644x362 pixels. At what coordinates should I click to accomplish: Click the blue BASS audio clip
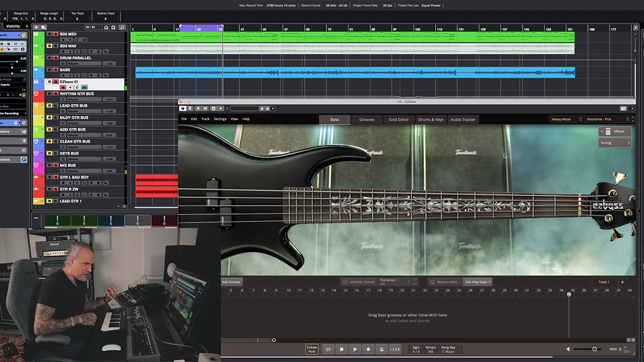pos(355,72)
